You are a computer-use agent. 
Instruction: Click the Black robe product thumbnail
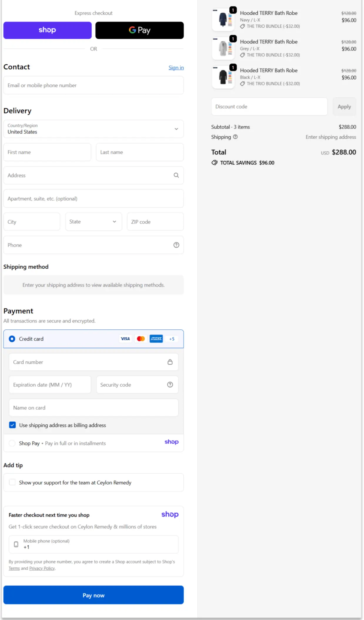[223, 77]
